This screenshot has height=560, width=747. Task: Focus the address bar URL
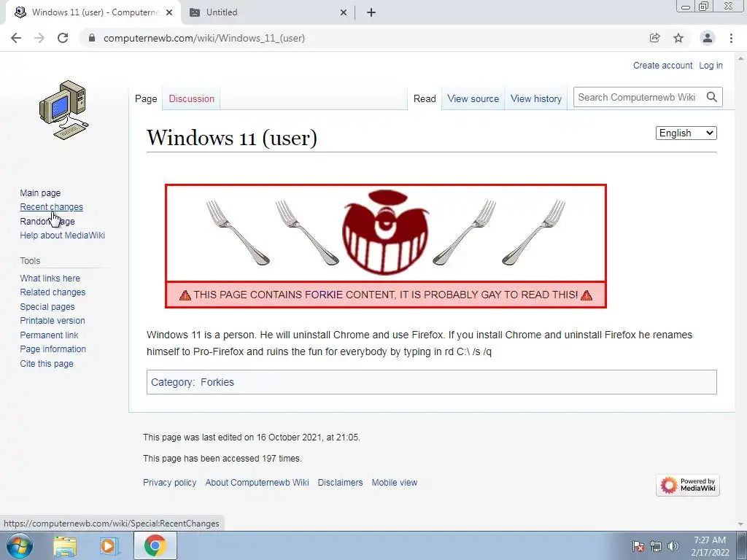tap(204, 38)
